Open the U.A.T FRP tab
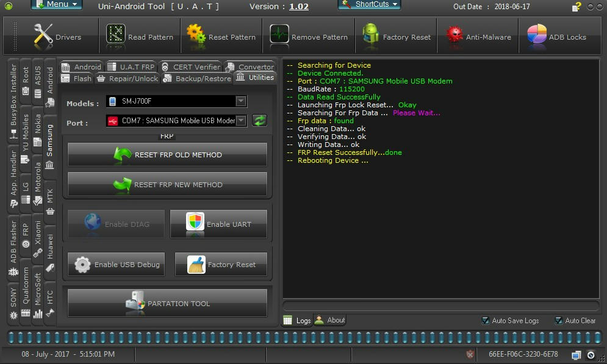The width and height of the screenshot is (607, 364). click(131, 66)
